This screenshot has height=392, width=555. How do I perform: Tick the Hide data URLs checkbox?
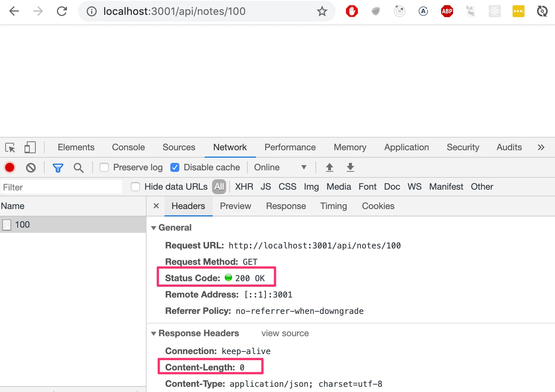tap(135, 187)
